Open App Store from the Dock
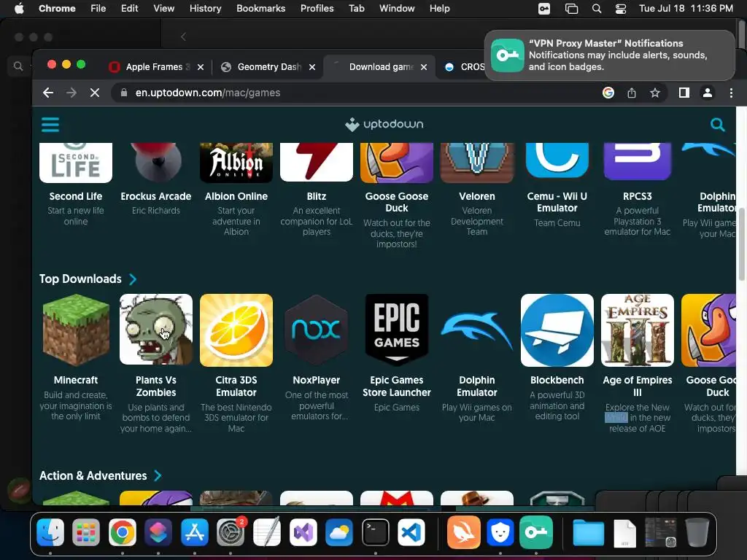This screenshot has width=747, height=560. (194, 532)
